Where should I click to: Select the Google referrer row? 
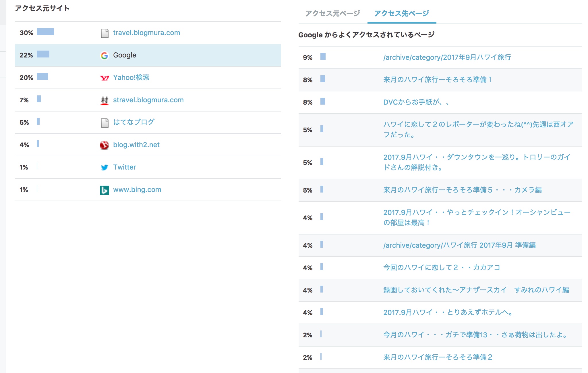[148, 55]
